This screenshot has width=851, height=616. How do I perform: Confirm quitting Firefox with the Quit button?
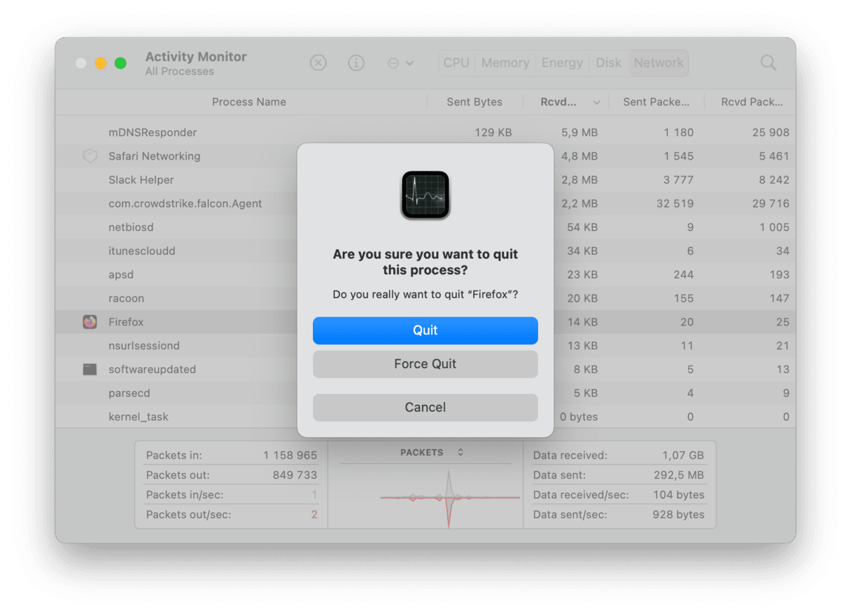coord(425,330)
